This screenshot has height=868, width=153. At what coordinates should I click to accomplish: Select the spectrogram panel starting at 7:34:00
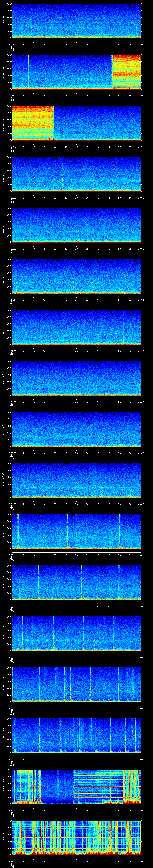(76, 480)
